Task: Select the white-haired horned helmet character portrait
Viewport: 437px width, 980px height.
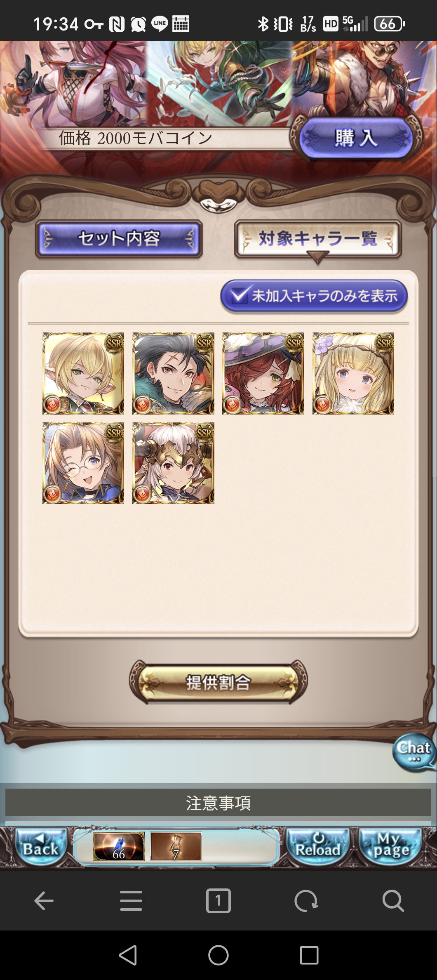Action: tap(173, 463)
